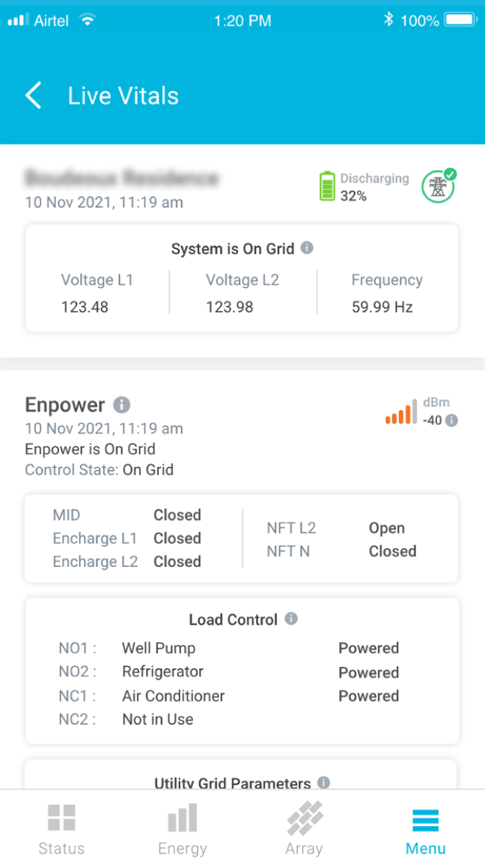Tap the info icon next to Enpower heading
The height and width of the screenshot is (868, 485).
click(x=121, y=404)
